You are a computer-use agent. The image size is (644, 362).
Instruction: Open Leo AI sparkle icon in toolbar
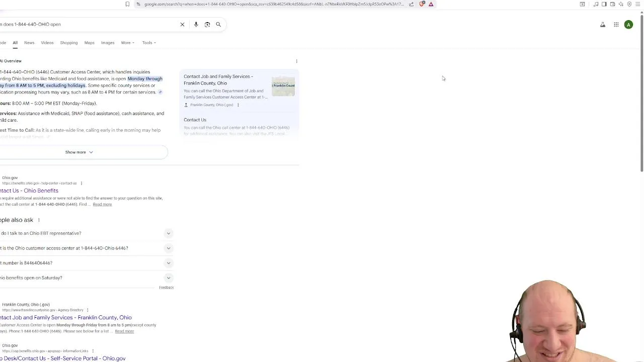pyautogui.click(x=621, y=4)
